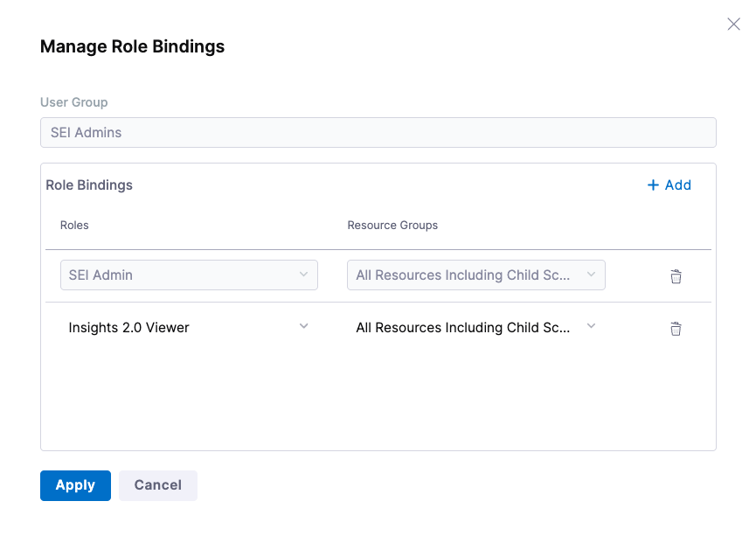Screen dimensions: 756x543
Task: Click the Resource Groups column header
Action: [392, 225]
